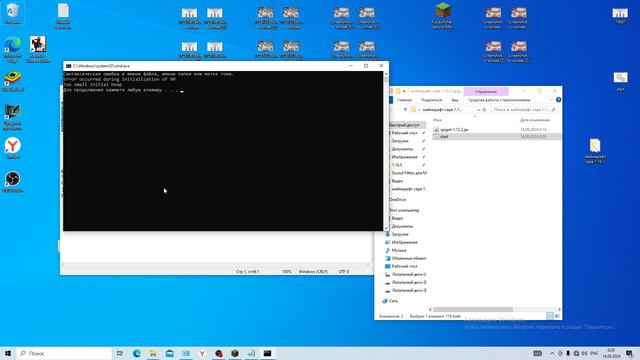Open Microsoft Edge from the taskbar
This screenshot has width=640, height=360.
[x=137, y=353]
